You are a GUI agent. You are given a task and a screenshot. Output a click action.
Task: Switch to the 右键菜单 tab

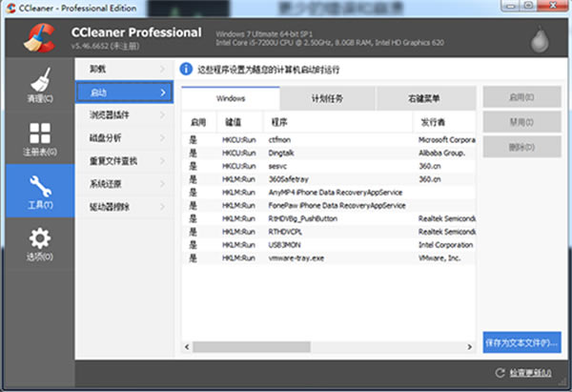point(424,98)
